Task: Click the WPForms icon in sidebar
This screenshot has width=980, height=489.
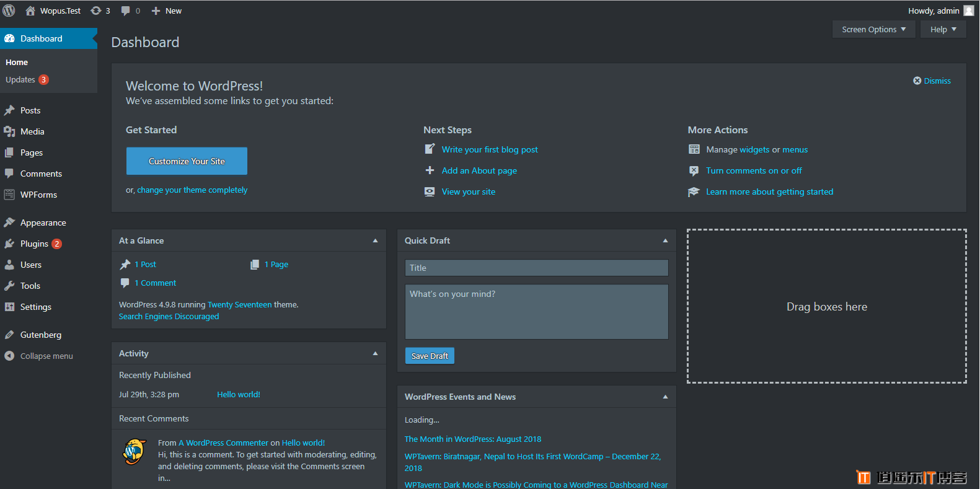Action: (x=9, y=195)
